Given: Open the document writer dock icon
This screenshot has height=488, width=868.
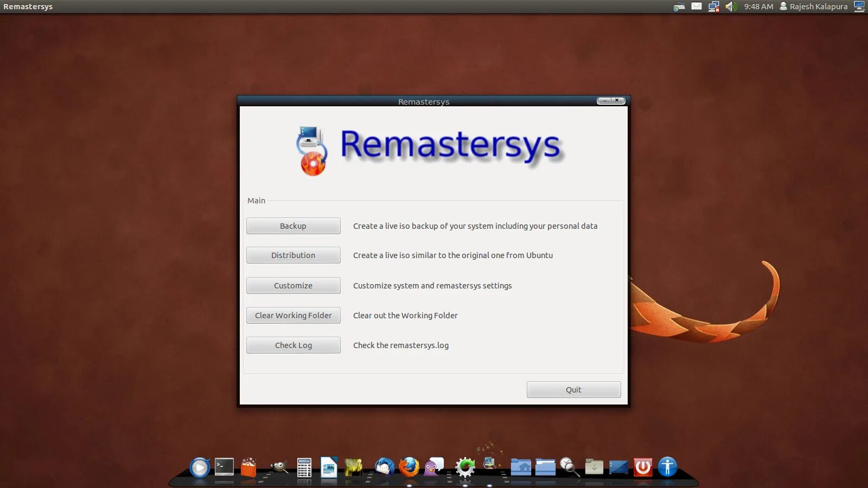Looking at the screenshot, I should click(x=329, y=467).
